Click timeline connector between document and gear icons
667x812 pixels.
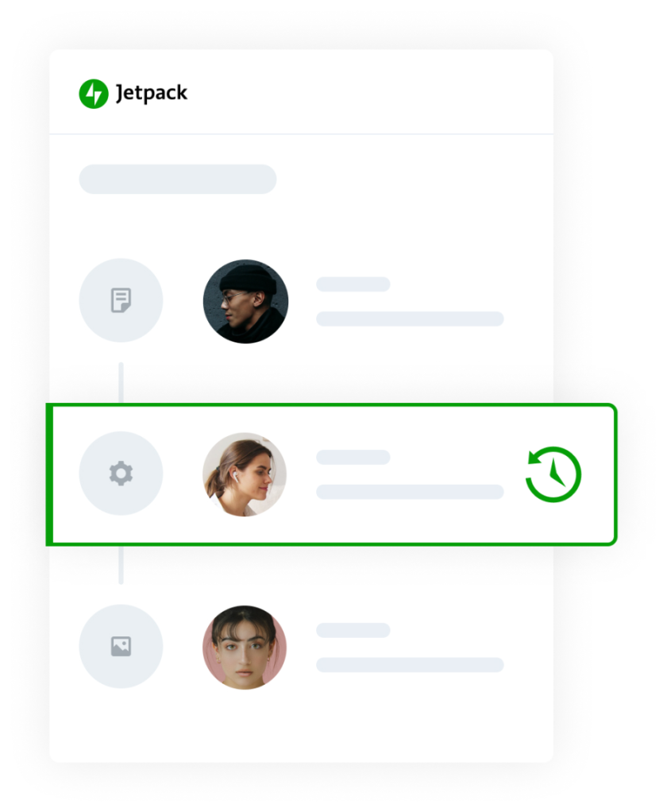tap(121, 383)
